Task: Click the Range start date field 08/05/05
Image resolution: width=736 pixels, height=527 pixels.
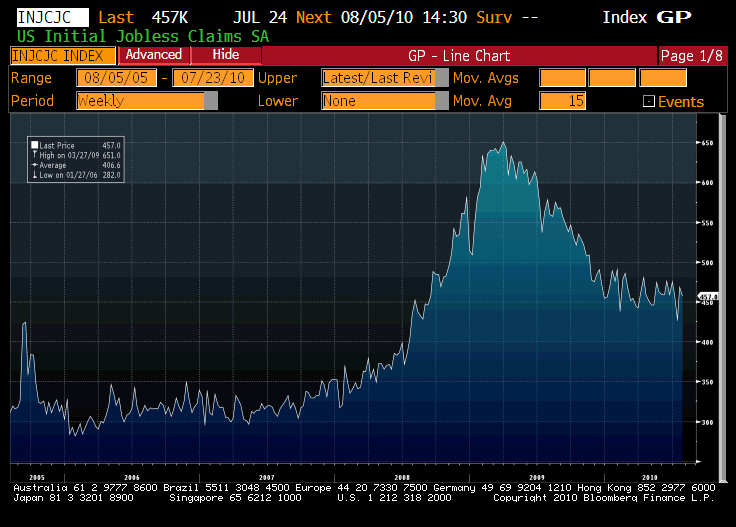Action: (117, 78)
